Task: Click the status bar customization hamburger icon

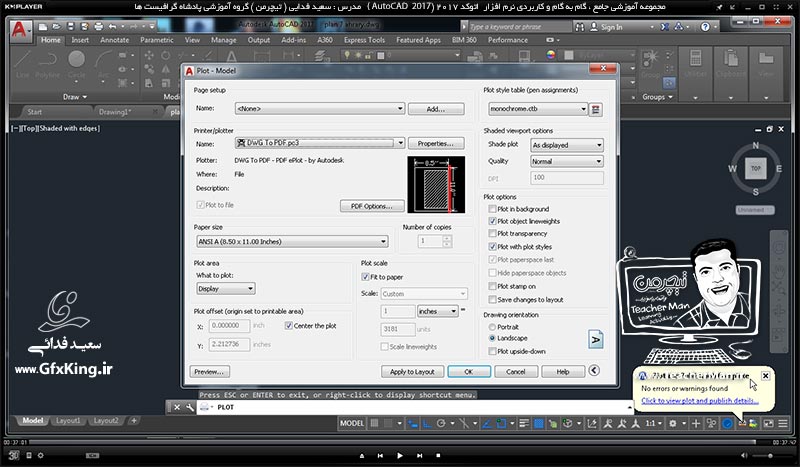Action: coord(783,423)
